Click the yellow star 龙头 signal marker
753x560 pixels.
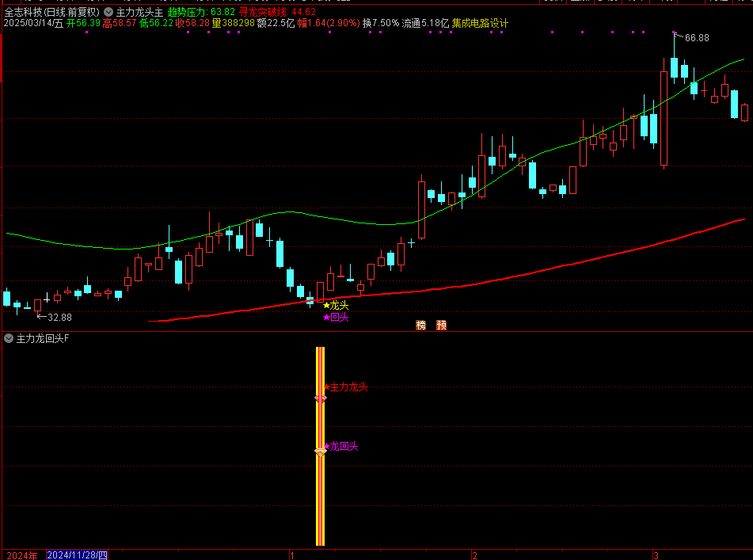(335, 305)
